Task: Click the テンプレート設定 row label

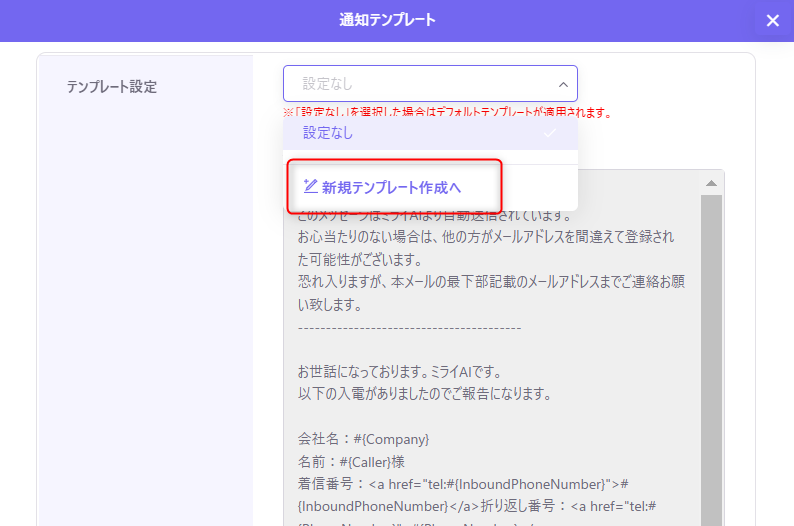Action: tap(112, 86)
